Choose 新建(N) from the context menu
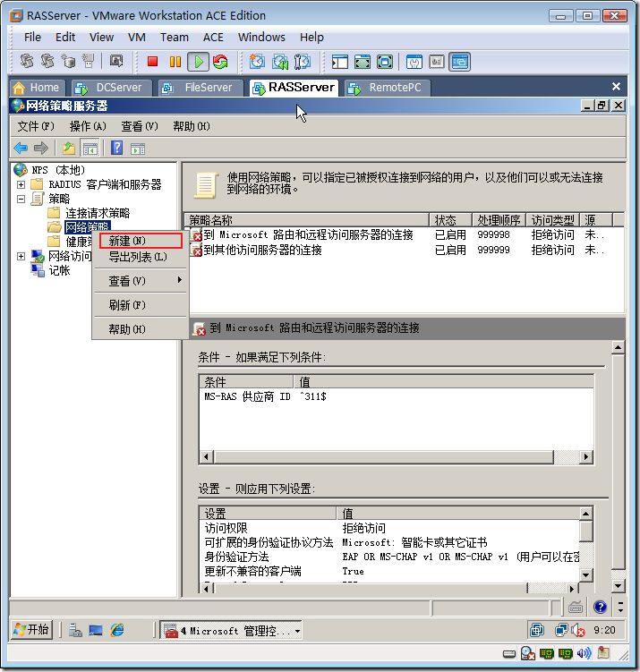 pyautogui.click(x=141, y=241)
